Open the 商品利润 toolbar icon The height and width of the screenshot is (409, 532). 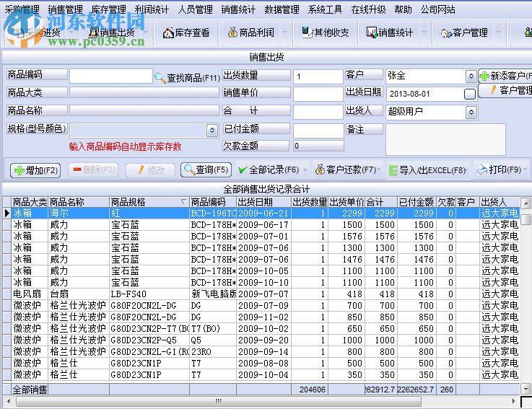[x=252, y=32]
